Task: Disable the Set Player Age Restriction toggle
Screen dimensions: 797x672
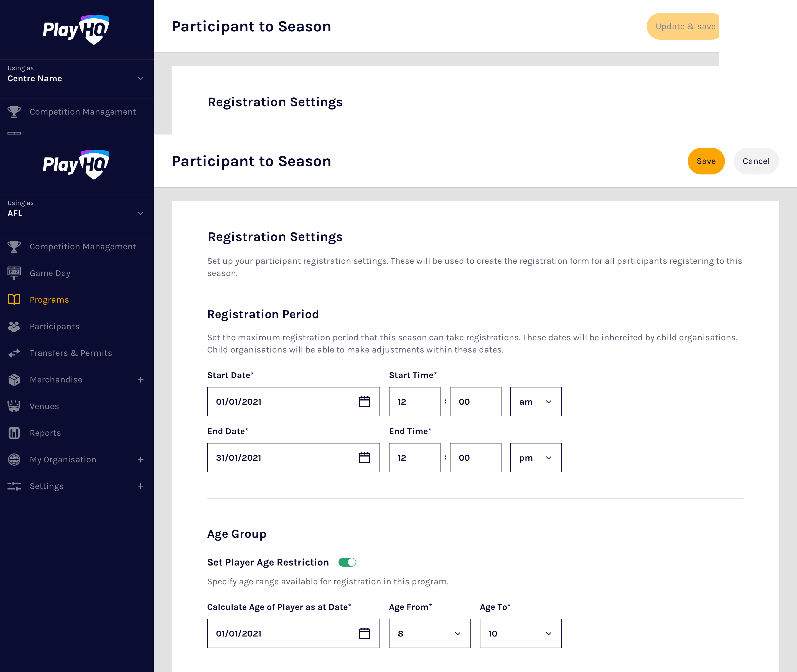Action: click(347, 562)
